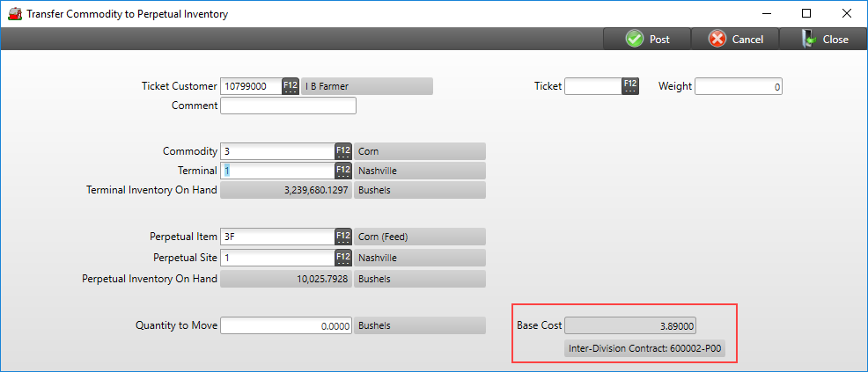Focus the Perpetual Item field
Image resolution: width=868 pixels, height=372 pixels.
point(276,237)
